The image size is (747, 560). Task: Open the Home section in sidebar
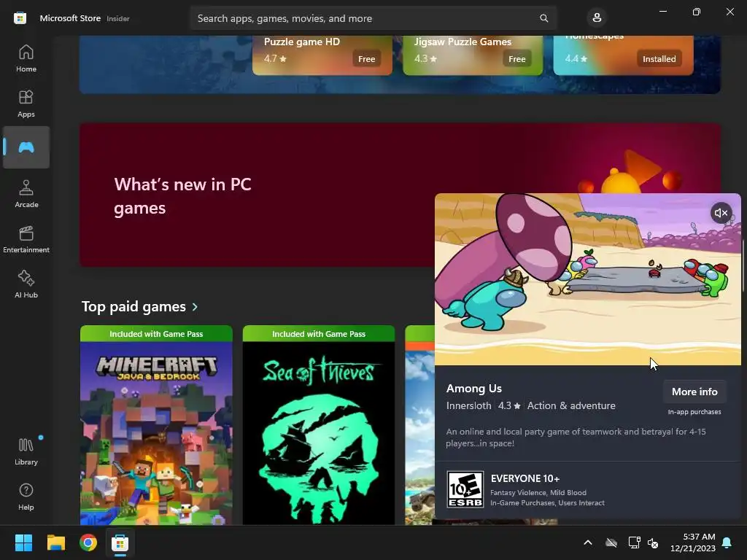pyautogui.click(x=26, y=58)
